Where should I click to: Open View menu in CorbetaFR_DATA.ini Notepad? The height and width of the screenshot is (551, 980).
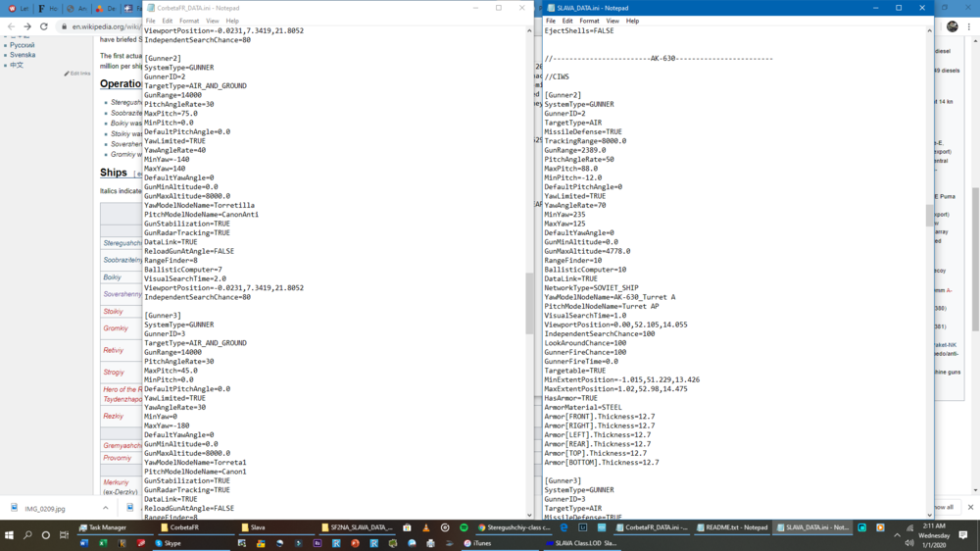213,21
